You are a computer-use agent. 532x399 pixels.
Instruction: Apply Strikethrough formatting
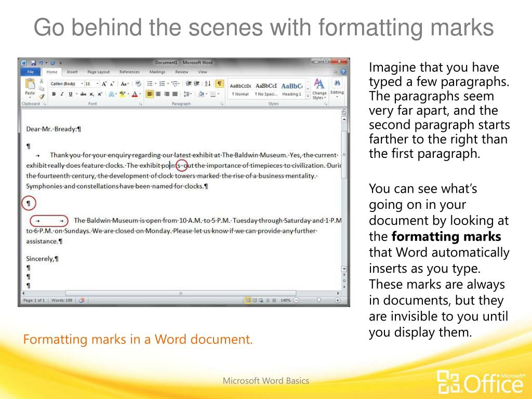tap(83, 94)
